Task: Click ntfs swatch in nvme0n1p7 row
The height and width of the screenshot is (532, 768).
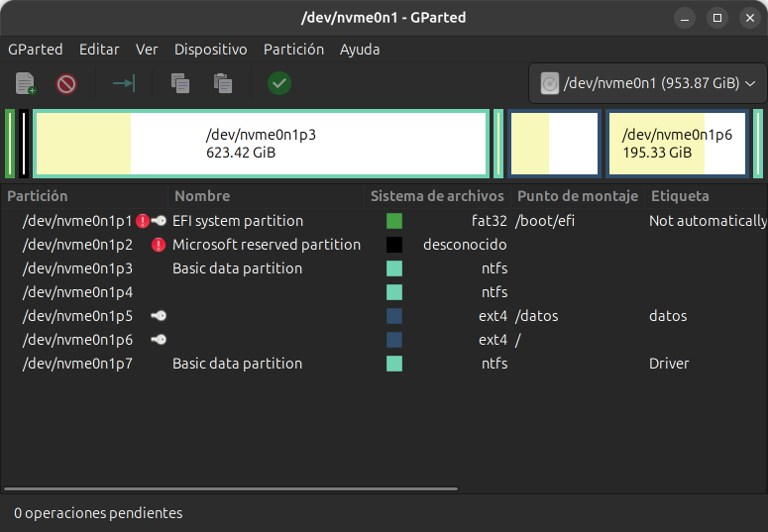Action: 394,364
